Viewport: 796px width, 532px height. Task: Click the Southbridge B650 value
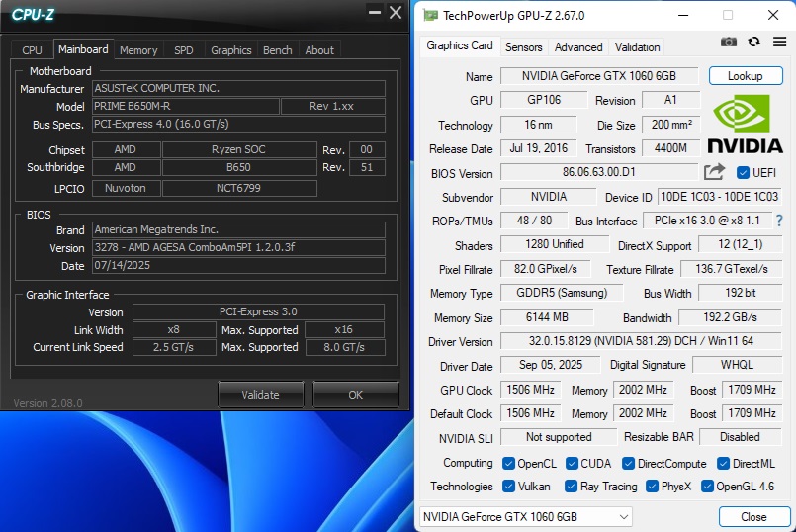239,167
